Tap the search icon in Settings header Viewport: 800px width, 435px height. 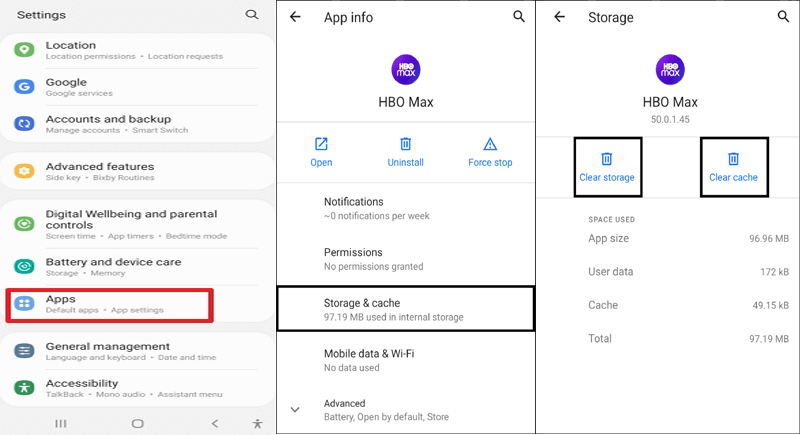tap(251, 15)
